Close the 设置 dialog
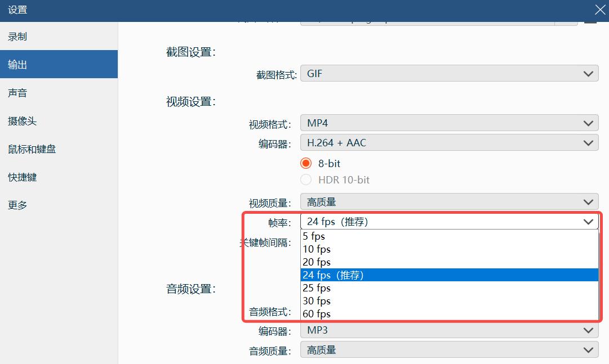This screenshot has width=609, height=364. click(599, 10)
